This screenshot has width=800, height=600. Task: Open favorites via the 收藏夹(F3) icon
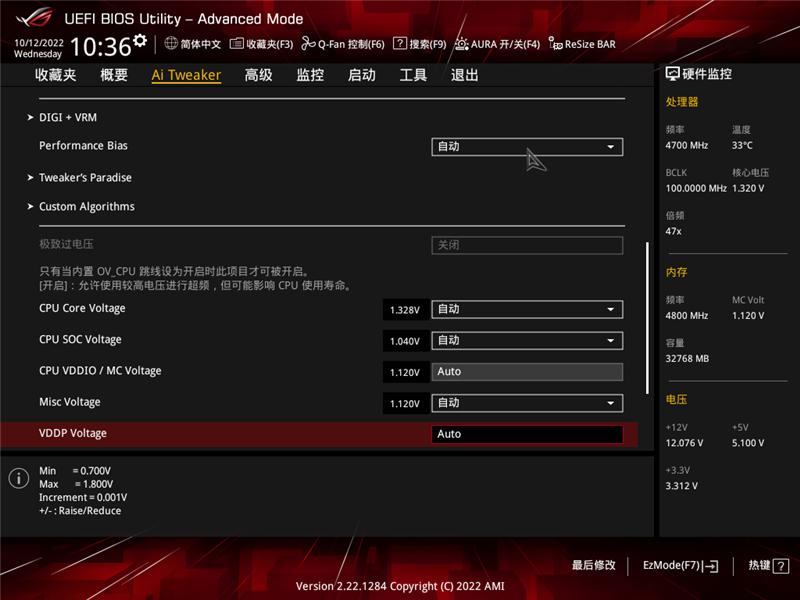point(236,44)
